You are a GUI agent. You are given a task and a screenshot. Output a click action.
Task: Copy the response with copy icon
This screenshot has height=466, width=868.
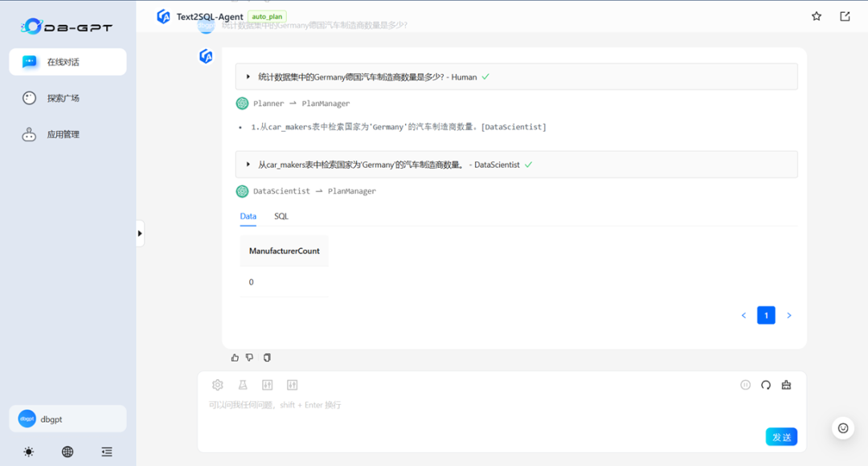(267, 358)
